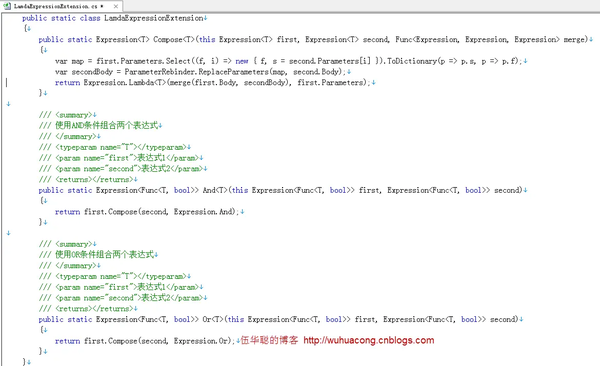This screenshot has height=366, width=600.
Task: Click Expression.And in the return line
Action: 204,212
